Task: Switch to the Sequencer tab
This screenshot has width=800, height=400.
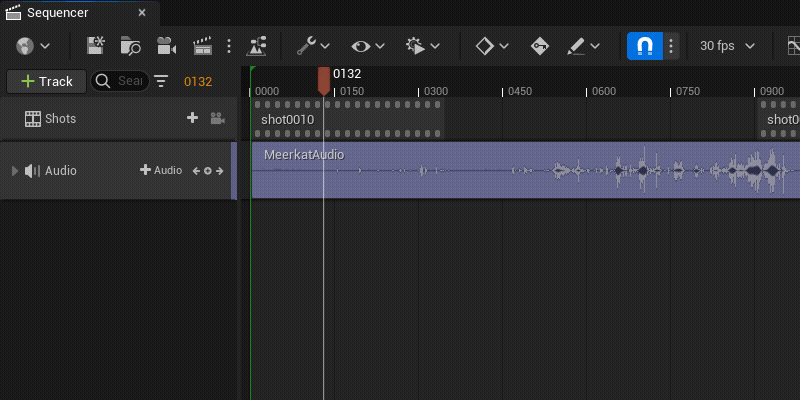Action: [x=58, y=13]
